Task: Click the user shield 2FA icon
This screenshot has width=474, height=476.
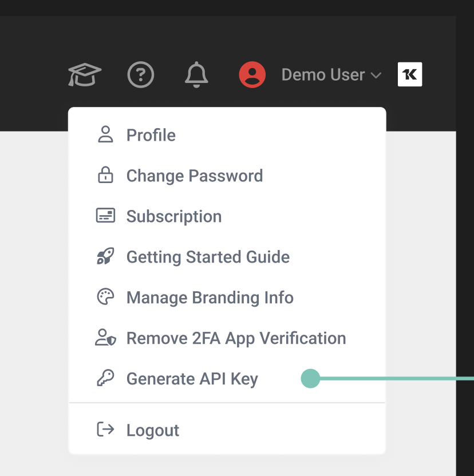Action: (105, 338)
